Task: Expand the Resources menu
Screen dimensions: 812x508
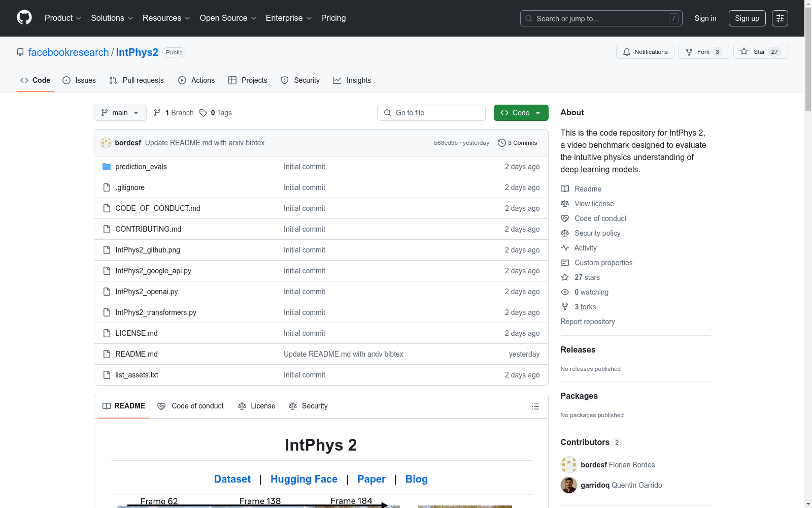Action: pos(166,18)
